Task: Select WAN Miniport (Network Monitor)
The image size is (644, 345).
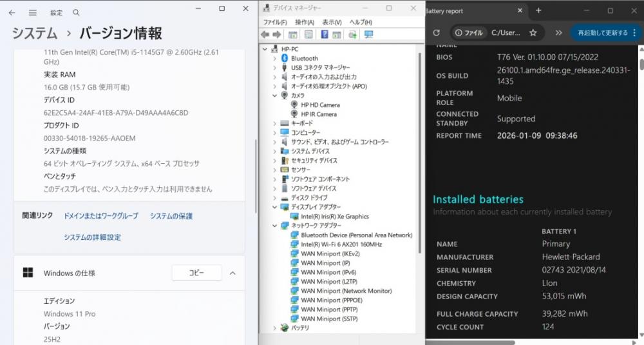Action: coord(346,291)
